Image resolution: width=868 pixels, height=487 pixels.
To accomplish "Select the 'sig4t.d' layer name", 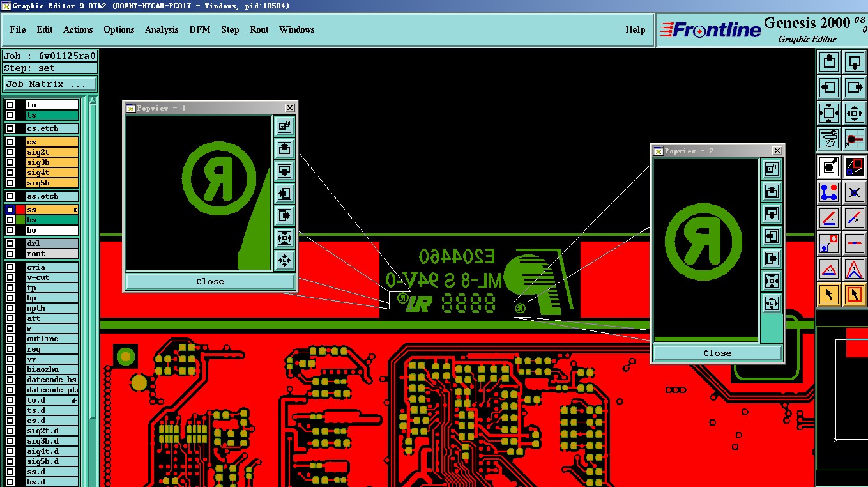I will [52, 451].
